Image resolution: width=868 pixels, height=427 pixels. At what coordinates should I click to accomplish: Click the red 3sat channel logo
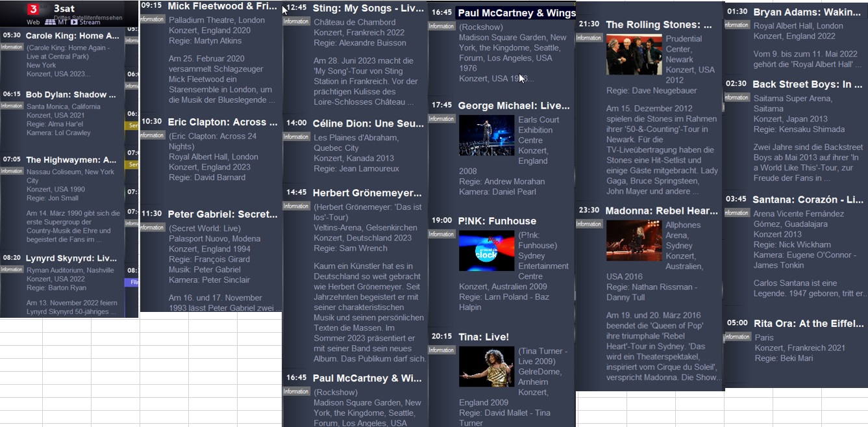[32, 9]
